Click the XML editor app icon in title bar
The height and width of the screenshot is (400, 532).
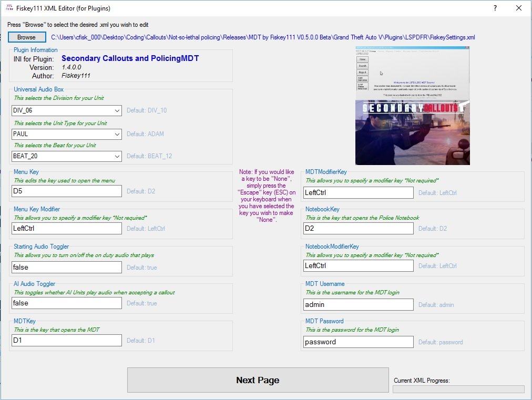(x=9, y=8)
